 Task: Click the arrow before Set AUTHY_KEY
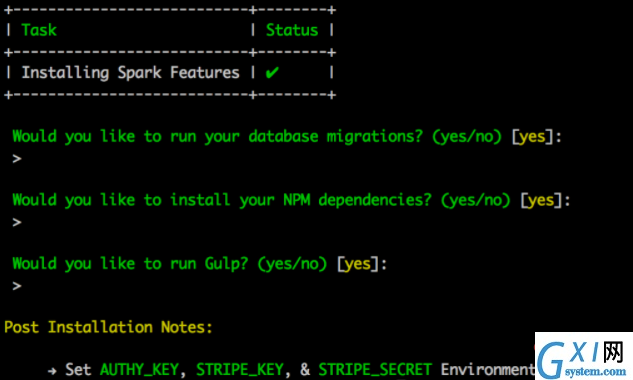tap(52, 370)
